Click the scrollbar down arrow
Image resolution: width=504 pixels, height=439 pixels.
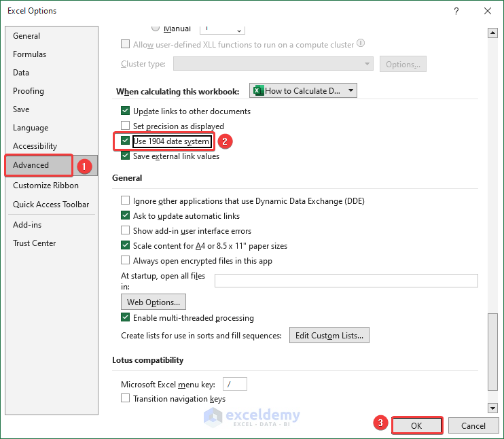492,408
